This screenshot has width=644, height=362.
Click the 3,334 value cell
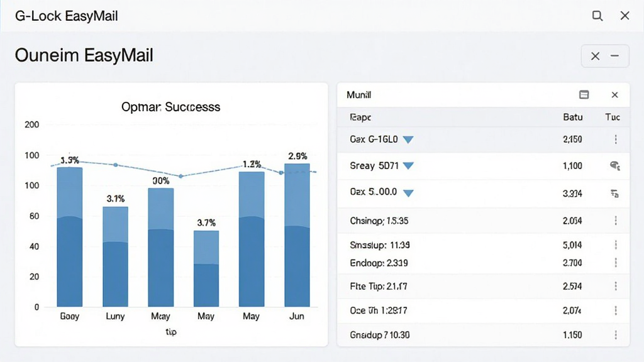[x=572, y=194]
